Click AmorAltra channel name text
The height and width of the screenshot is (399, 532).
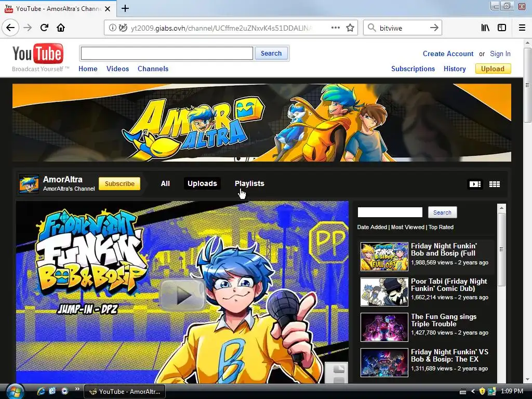pos(63,179)
